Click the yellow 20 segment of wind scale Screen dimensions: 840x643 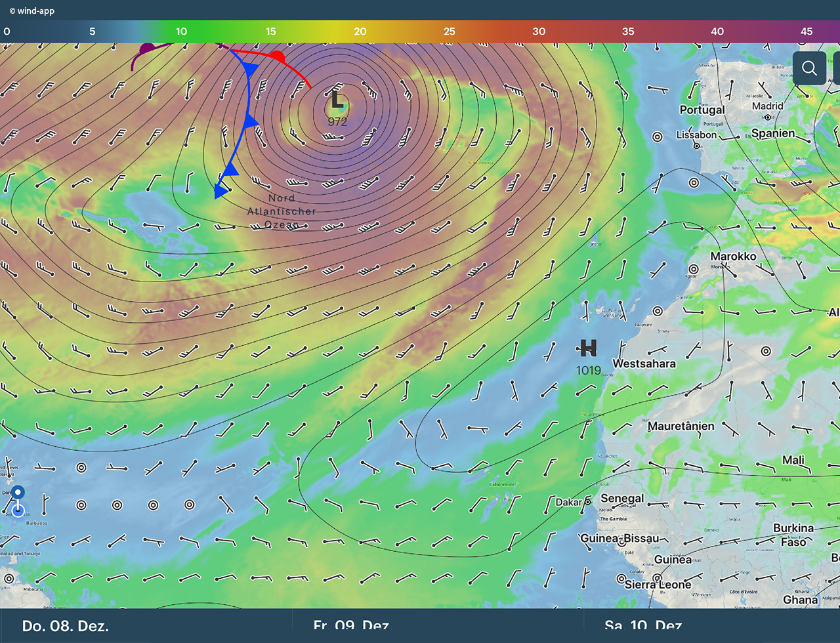click(360, 31)
